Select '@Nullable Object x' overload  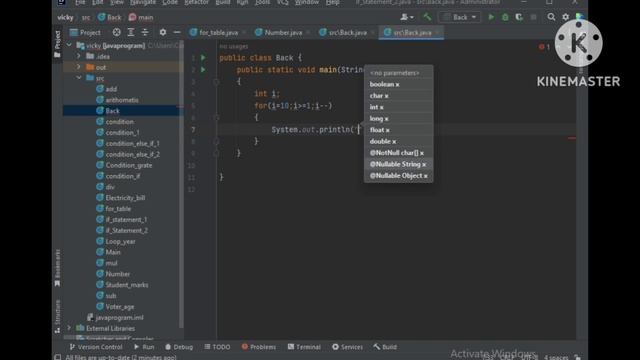(x=398, y=176)
